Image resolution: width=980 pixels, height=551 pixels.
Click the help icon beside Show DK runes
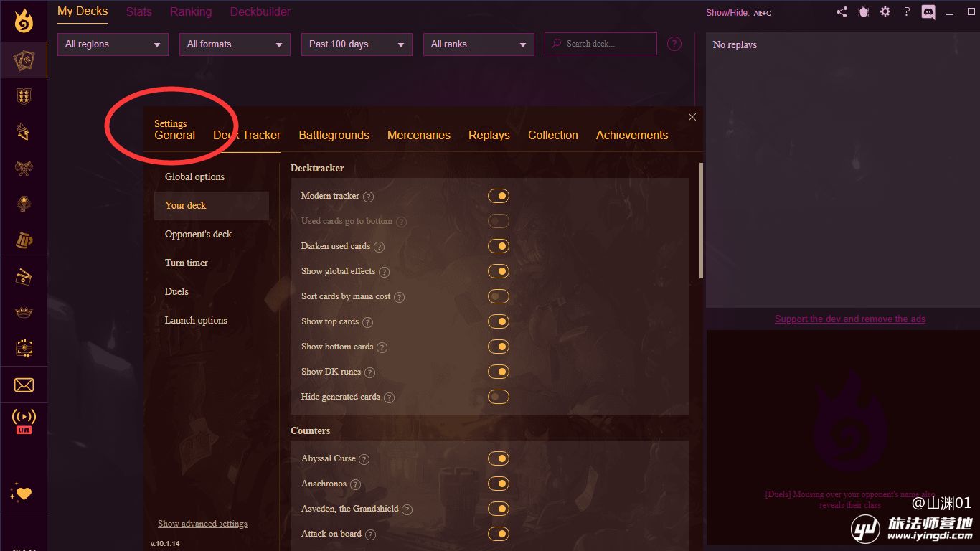(x=369, y=372)
